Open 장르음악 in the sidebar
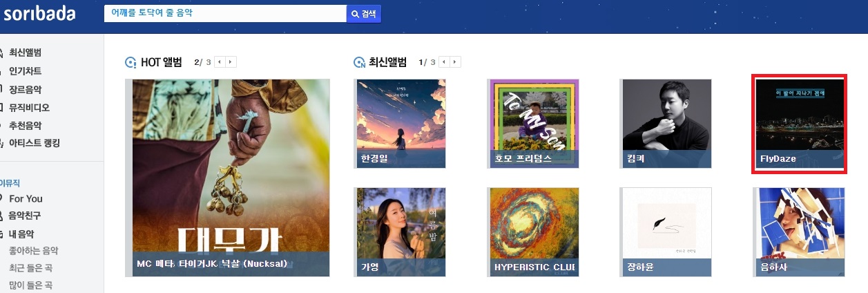 coord(25,89)
